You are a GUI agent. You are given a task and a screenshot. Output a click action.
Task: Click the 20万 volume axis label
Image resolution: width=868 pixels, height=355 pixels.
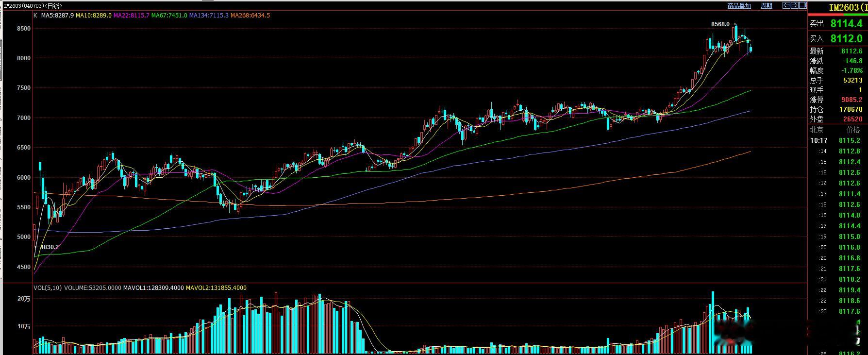(x=24, y=299)
